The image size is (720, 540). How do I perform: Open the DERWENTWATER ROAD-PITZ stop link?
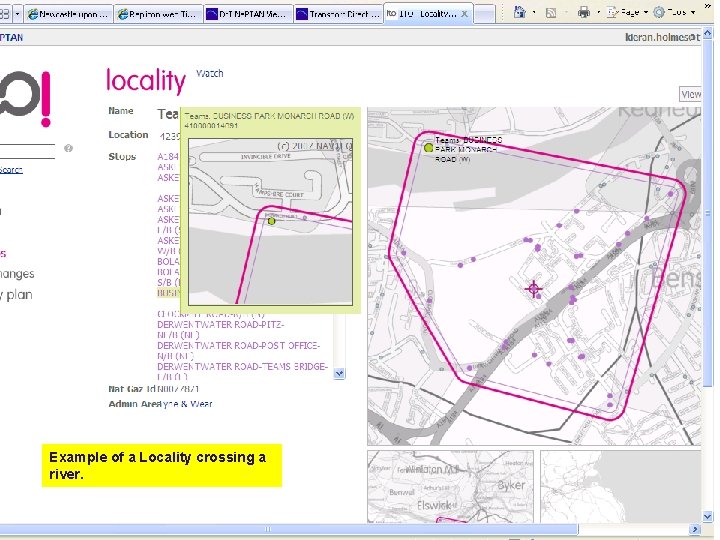click(x=220, y=330)
